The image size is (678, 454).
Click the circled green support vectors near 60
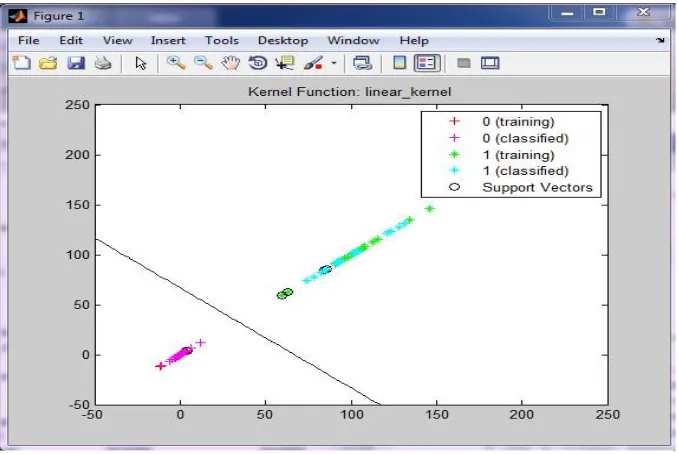tap(285, 294)
